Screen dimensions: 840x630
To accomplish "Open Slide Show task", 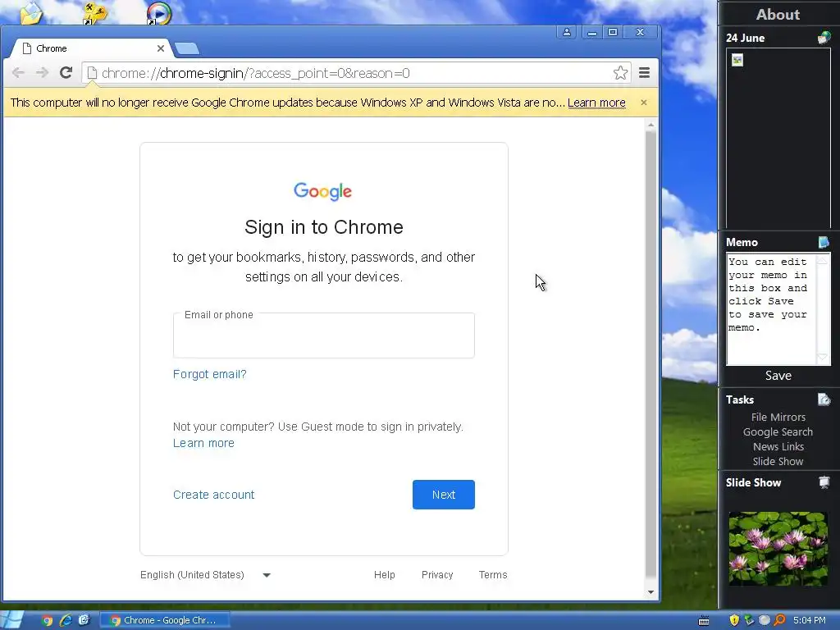I will click(778, 461).
